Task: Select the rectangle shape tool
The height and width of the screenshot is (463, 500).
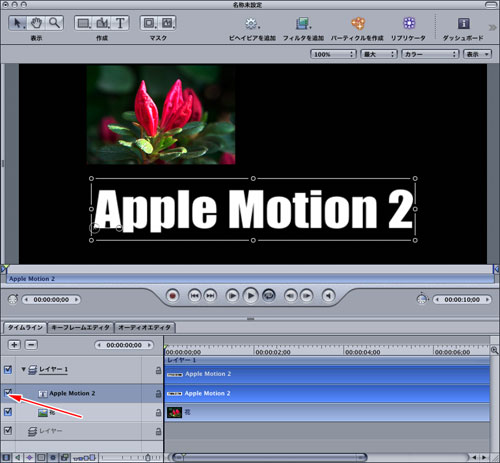Action: [84, 23]
